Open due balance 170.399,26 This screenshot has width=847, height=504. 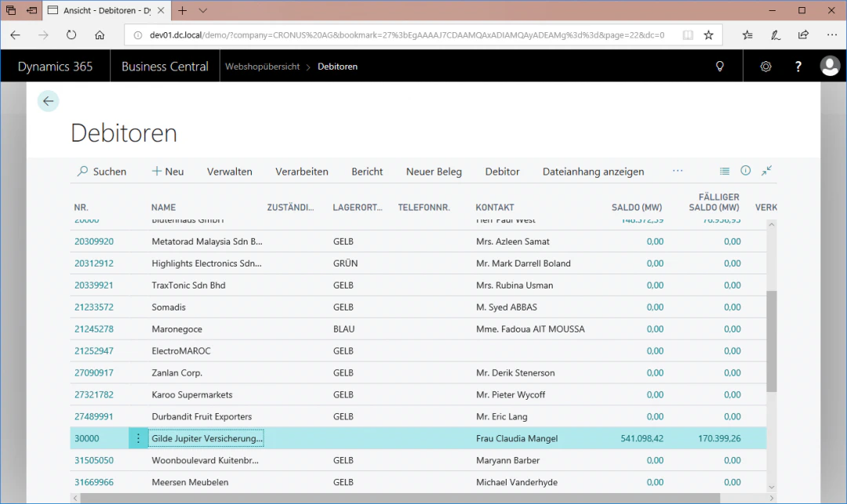(719, 438)
